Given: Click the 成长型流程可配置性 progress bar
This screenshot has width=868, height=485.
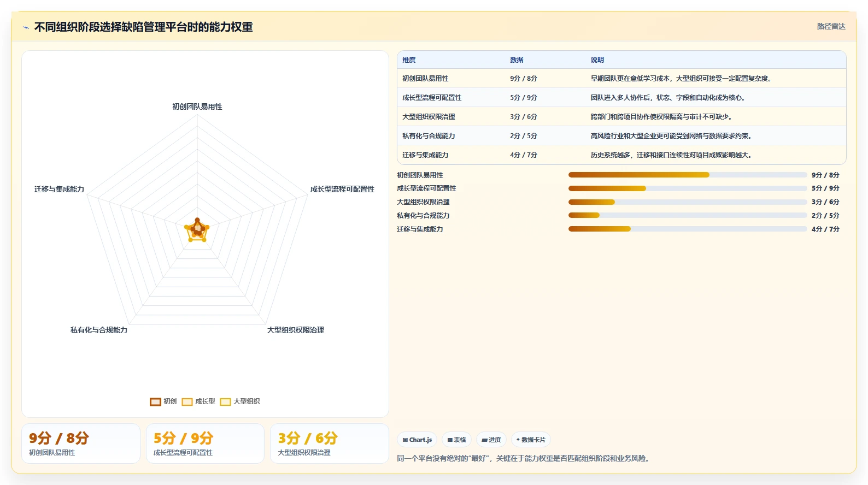Looking at the screenshot, I should [x=688, y=188].
